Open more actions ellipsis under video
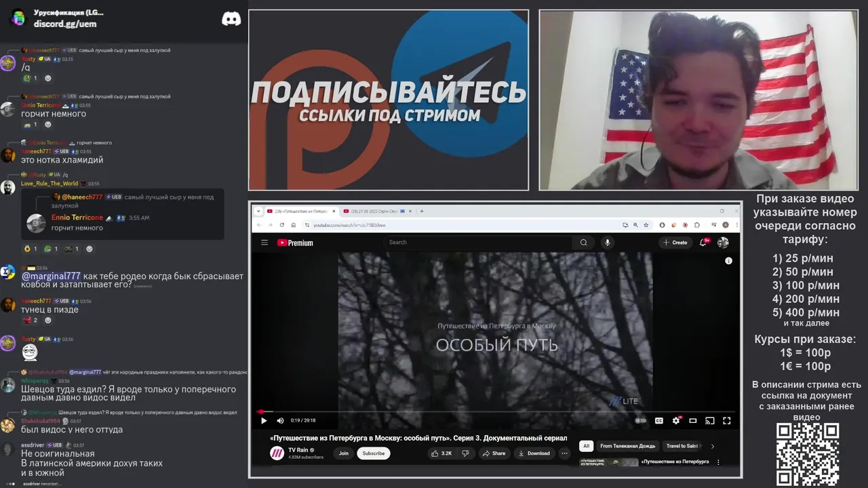The height and width of the screenshot is (488, 868). pyautogui.click(x=564, y=453)
